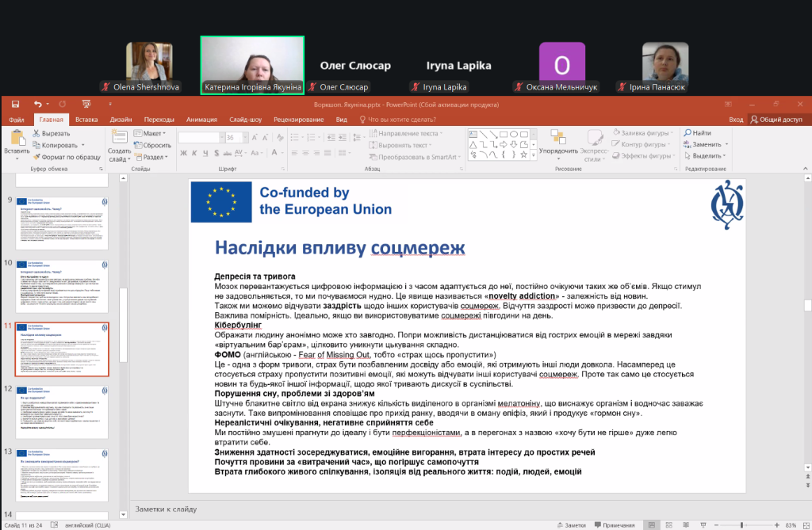Screen dimensions: 812x530
Task: Switch to the Дизайн (Design) tab
Action: pyautogui.click(x=121, y=120)
